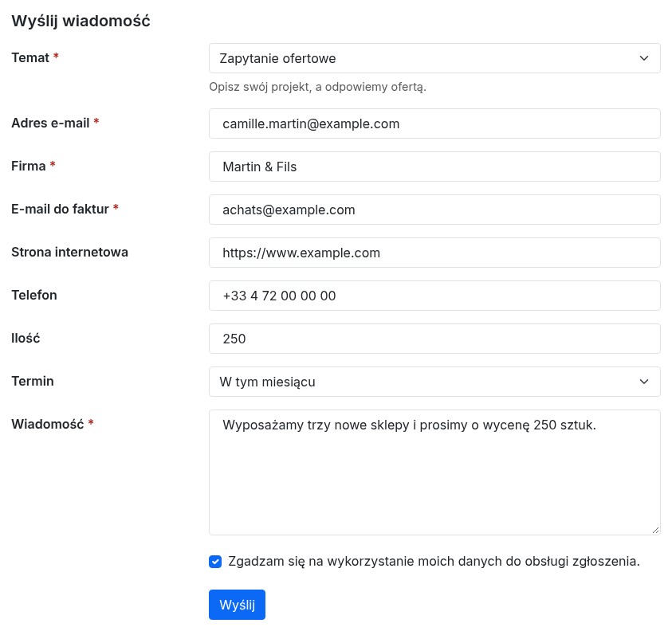
Task: Click the 'Firma' label
Action: tap(28, 167)
